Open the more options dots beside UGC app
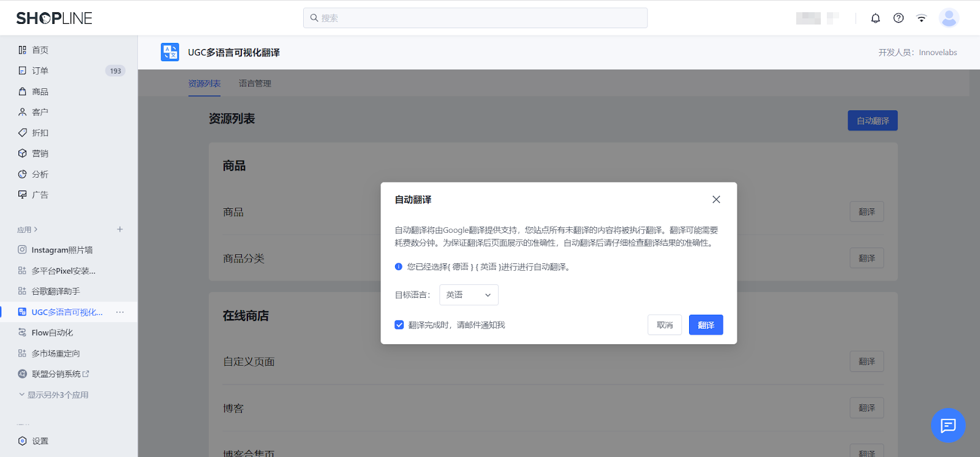 coord(120,312)
